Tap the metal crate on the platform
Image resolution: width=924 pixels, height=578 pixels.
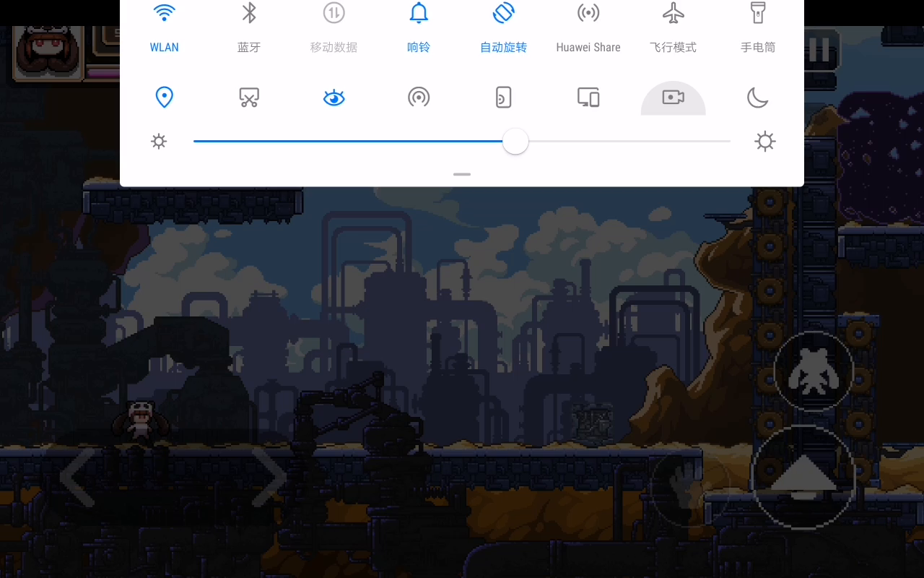click(593, 423)
